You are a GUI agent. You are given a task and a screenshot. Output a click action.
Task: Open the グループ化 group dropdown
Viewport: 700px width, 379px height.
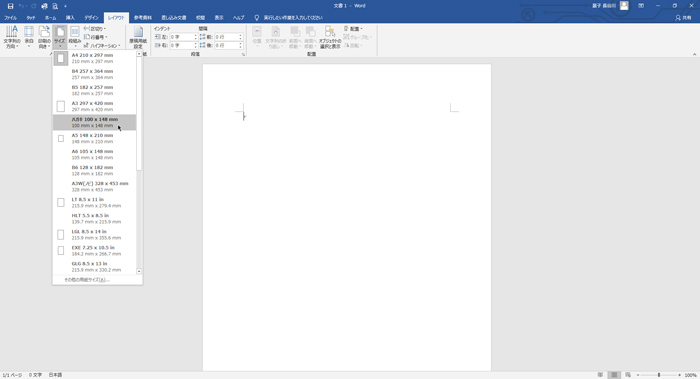click(x=358, y=37)
